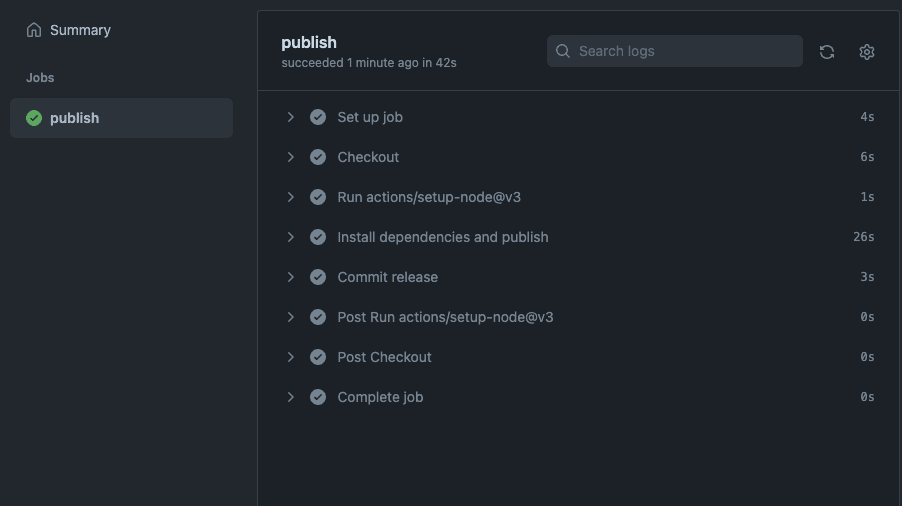Image resolution: width=902 pixels, height=506 pixels.
Task: Open Post Run actions/setup-node@v3 step
Action: (x=445, y=317)
